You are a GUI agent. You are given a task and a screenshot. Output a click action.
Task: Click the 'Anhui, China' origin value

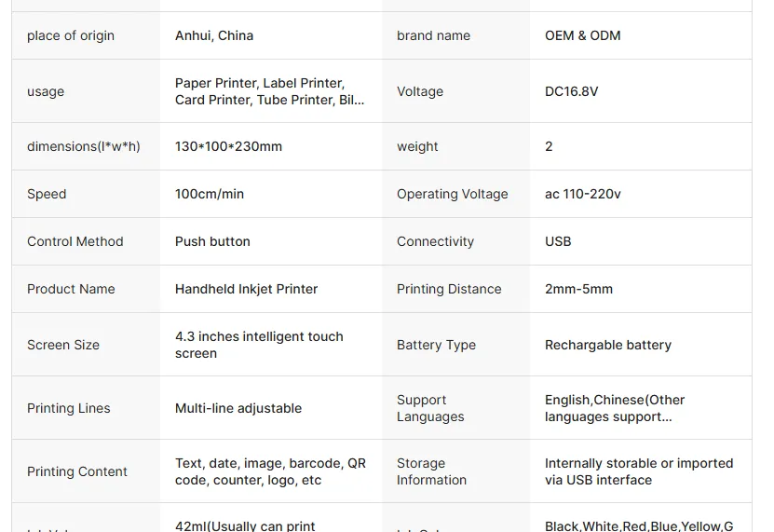214,35
